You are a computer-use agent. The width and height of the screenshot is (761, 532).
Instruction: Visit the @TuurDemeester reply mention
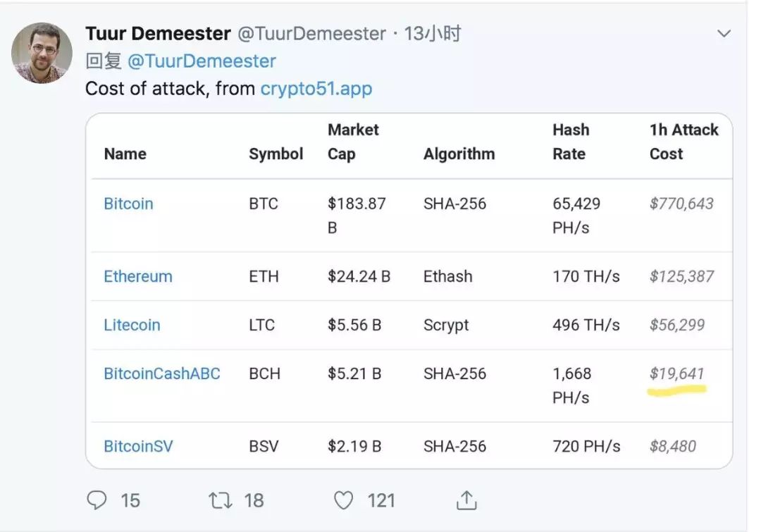click(x=202, y=61)
